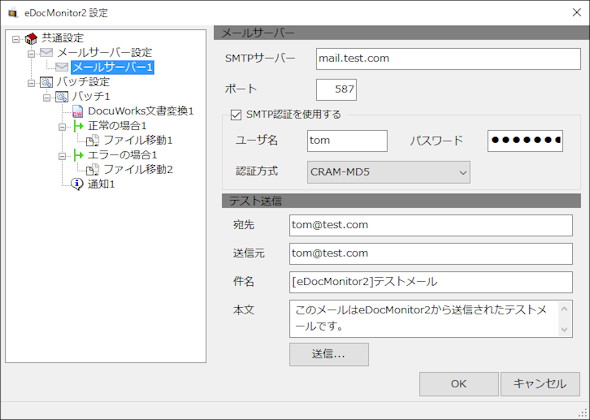Click the red house icon beside 共通設定
The width and height of the screenshot is (590, 420).
(x=31, y=38)
